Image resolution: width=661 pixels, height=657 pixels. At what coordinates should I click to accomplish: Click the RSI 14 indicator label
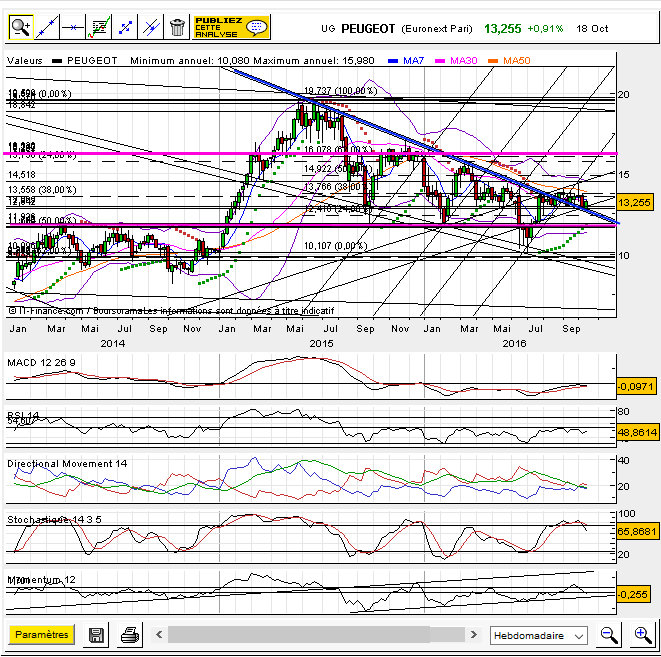point(23,415)
